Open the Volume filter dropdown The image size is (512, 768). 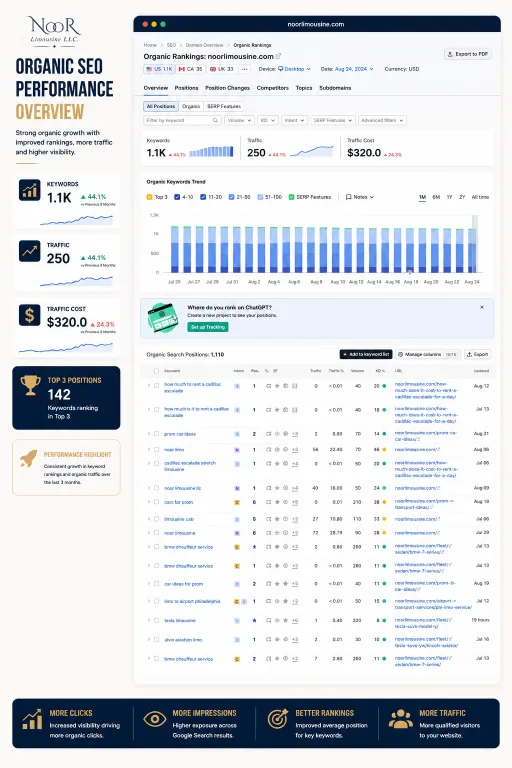(x=239, y=120)
